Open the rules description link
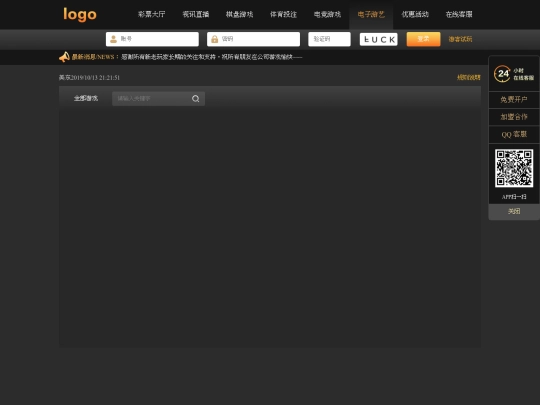540x405 pixels. 468,77
